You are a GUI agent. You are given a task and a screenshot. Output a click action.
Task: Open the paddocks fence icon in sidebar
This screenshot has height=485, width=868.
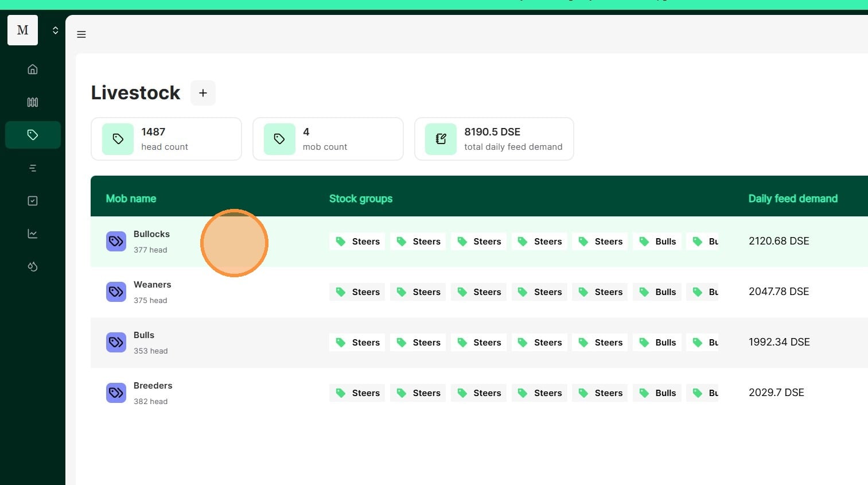point(33,102)
